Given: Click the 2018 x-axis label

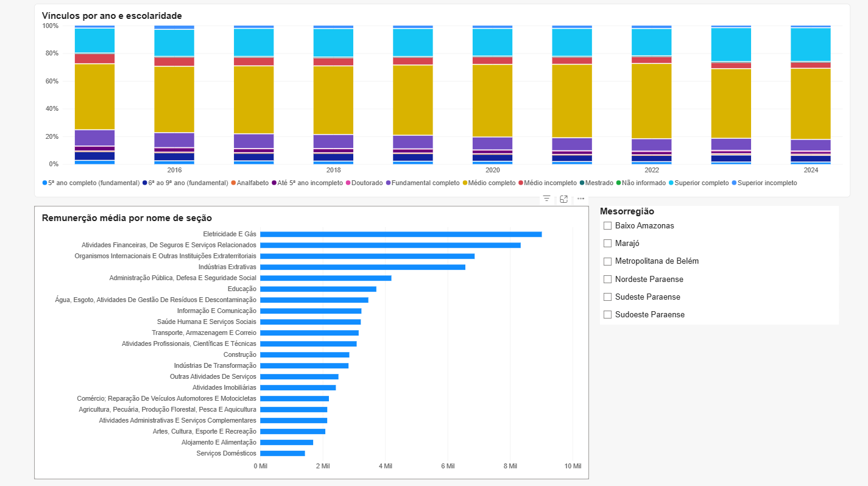Looking at the screenshot, I should (333, 171).
